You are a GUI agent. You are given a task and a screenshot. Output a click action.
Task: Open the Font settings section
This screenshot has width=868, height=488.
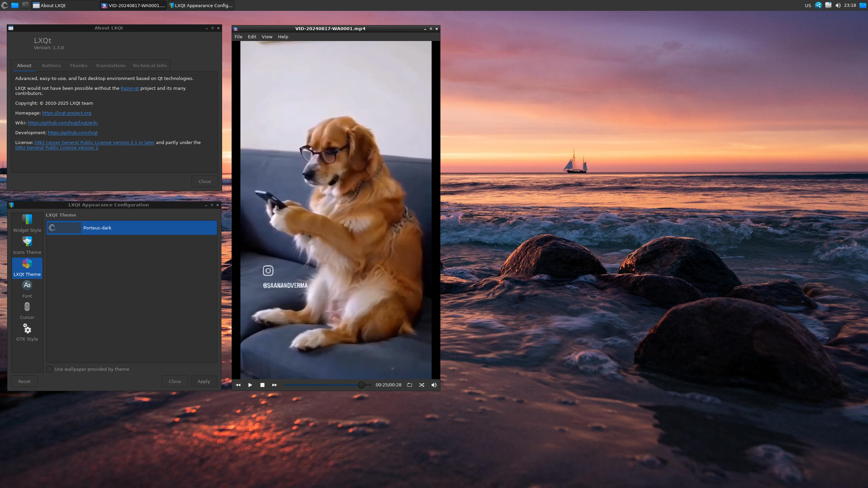coord(27,289)
